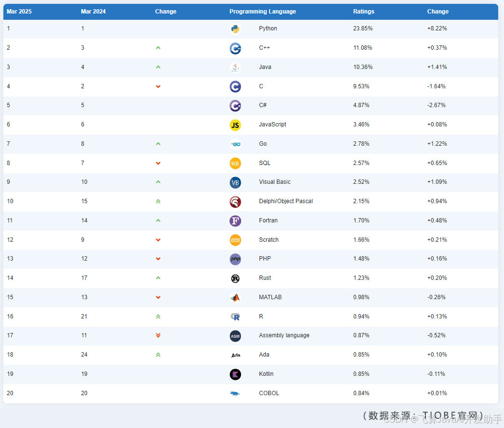Click the +8.22% change value
The width and height of the screenshot is (504, 428).
(437, 28)
